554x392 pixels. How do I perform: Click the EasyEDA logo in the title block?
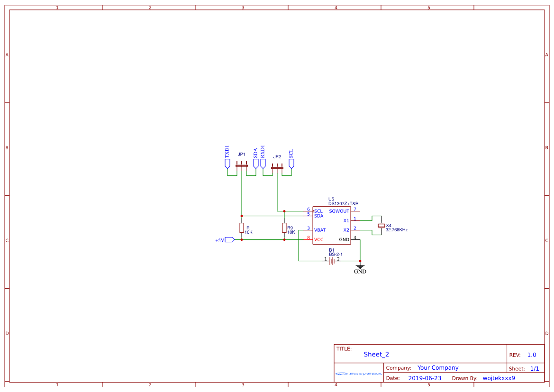[357, 374]
